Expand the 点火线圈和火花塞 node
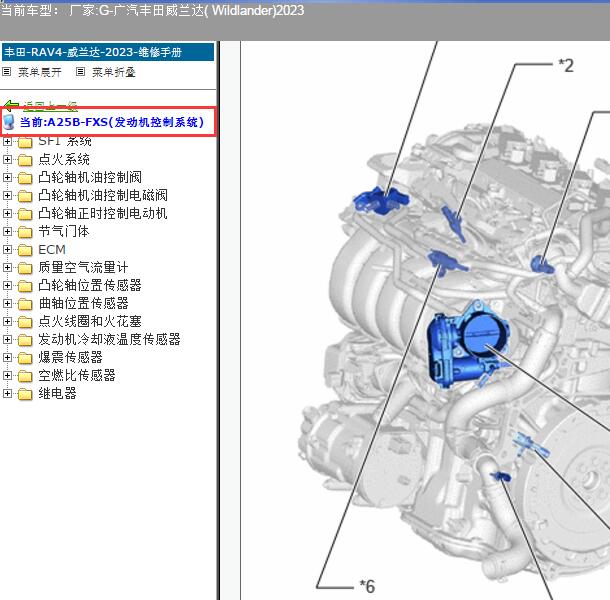 (7, 321)
